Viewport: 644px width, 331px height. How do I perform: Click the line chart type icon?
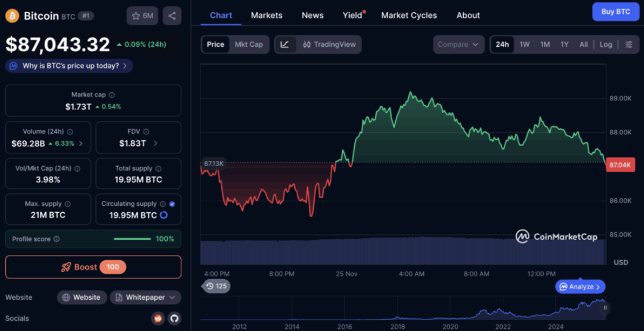coord(285,44)
